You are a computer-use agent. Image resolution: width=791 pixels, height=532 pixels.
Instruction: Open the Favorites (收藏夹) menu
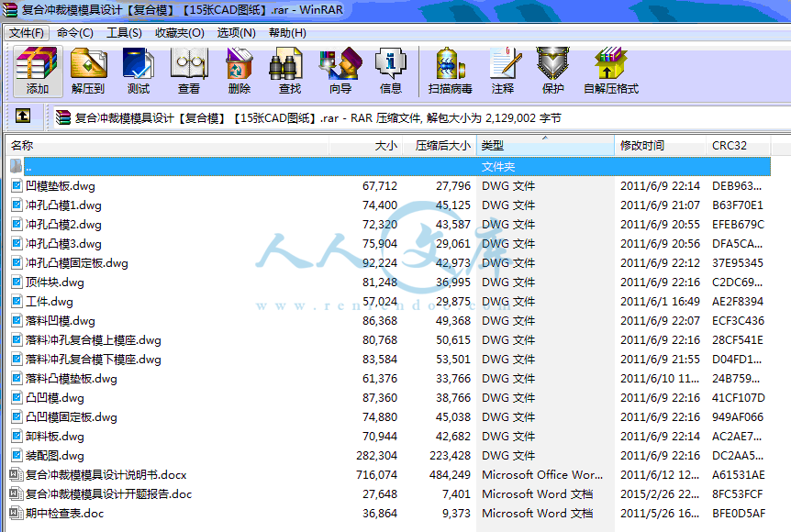click(180, 33)
